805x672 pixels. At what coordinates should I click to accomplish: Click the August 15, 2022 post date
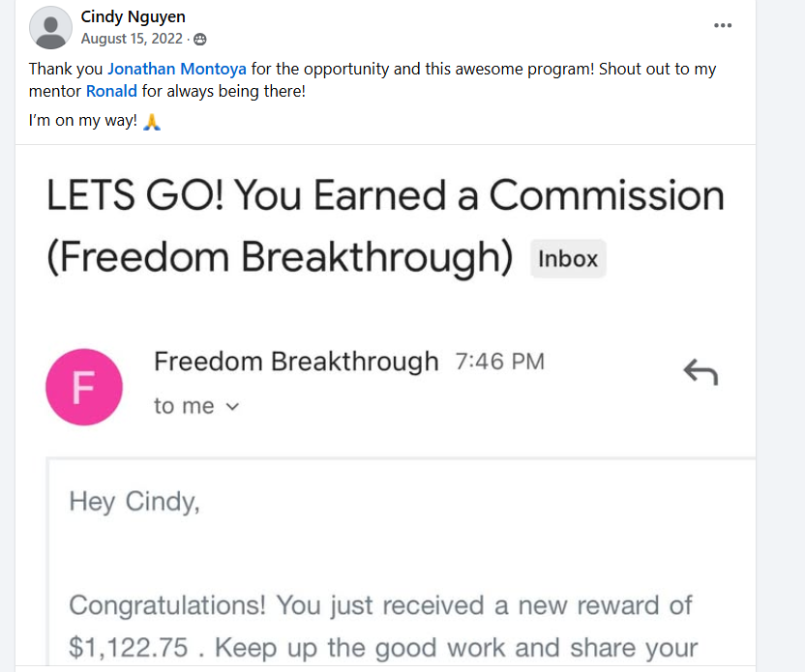point(132,40)
